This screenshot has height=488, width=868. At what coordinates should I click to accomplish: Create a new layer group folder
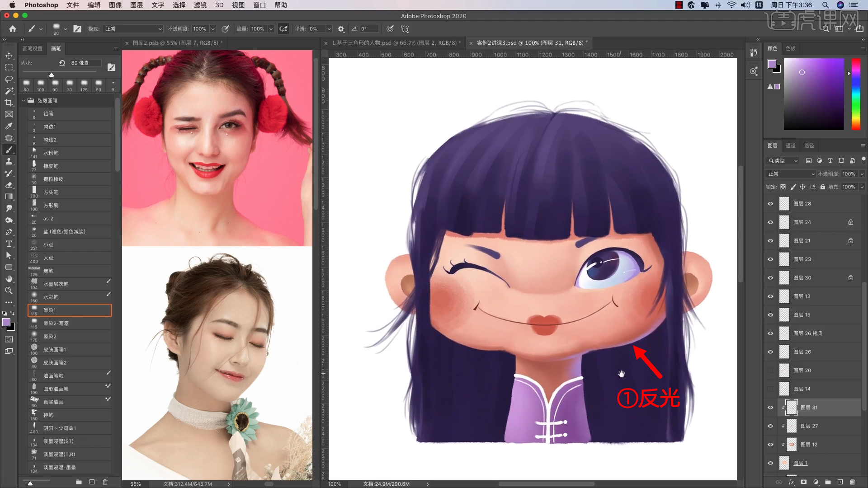[828, 482]
